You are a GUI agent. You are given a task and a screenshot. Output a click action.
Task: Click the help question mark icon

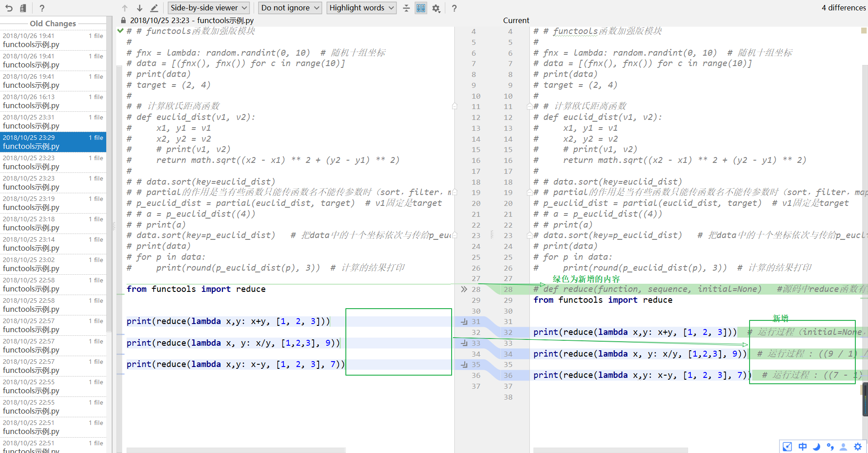[454, 8]
